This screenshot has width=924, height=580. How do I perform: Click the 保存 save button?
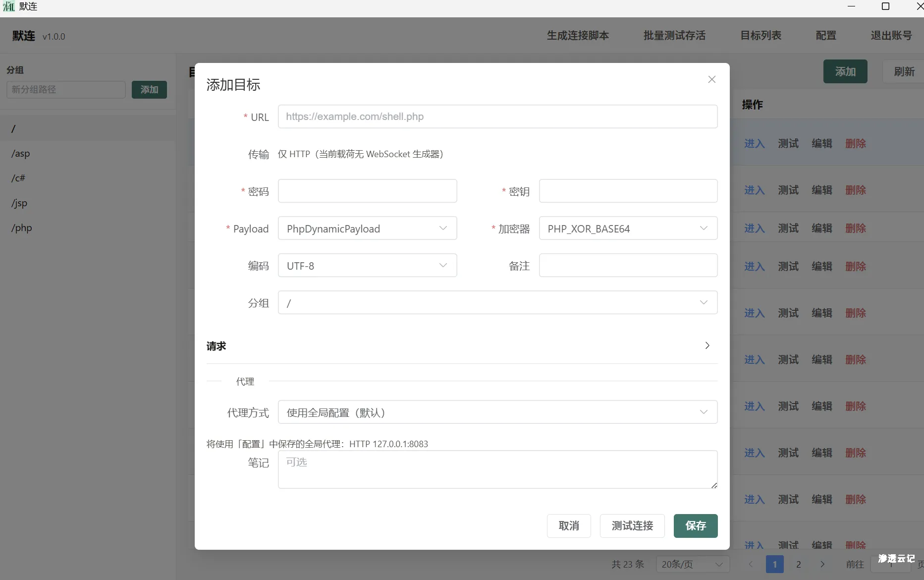695,526
